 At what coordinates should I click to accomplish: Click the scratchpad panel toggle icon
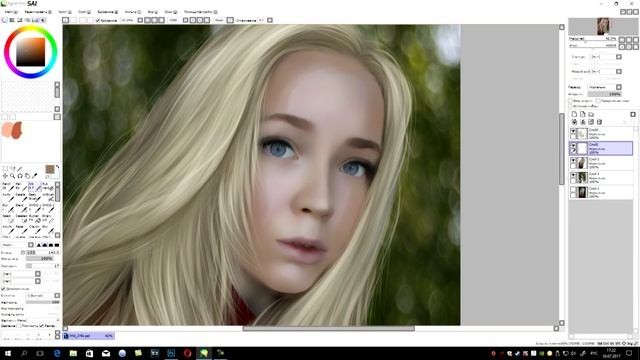[x=42, y=20]
